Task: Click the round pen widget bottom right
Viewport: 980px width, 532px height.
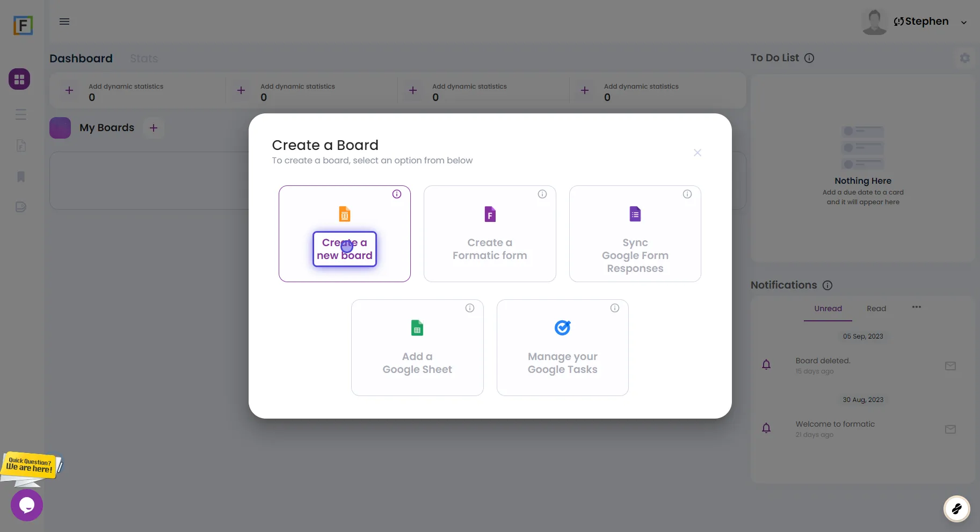Action: pos(957,508)
